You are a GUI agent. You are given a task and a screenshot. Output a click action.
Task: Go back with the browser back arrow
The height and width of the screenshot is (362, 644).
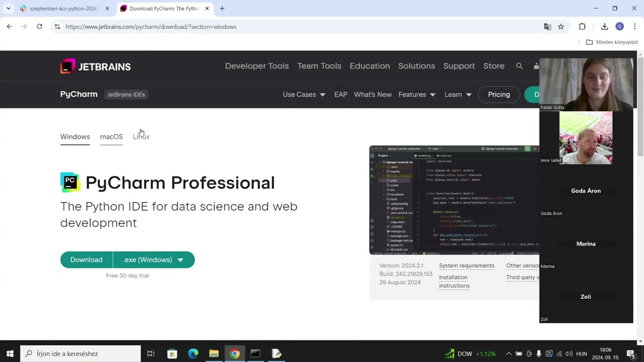(9, 27)
